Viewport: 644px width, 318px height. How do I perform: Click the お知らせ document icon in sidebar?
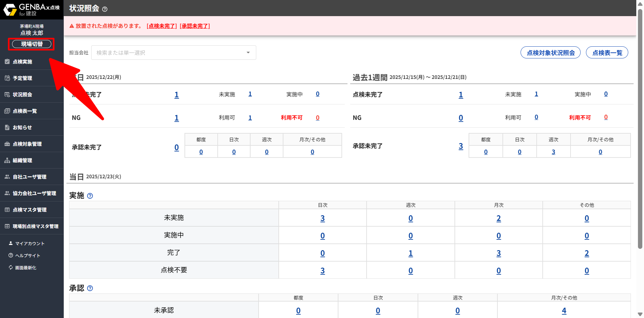(7, 127)
